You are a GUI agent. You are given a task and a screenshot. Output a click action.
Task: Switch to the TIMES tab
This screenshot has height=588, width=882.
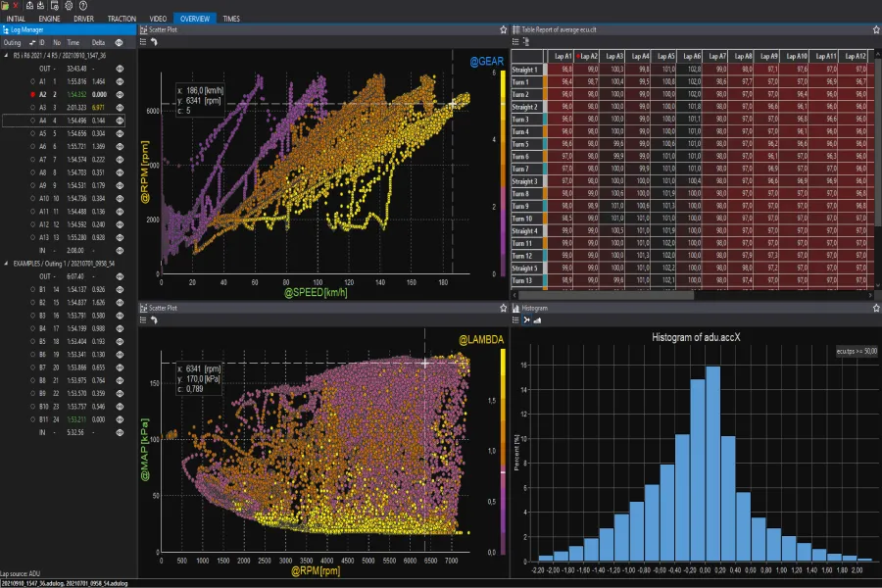click(x=231, y=19)
